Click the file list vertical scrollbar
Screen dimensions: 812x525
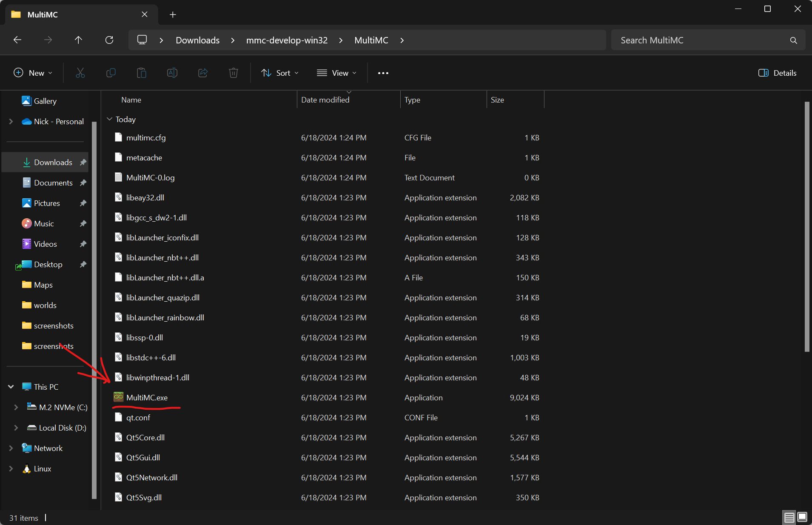[x=807, y=227]
